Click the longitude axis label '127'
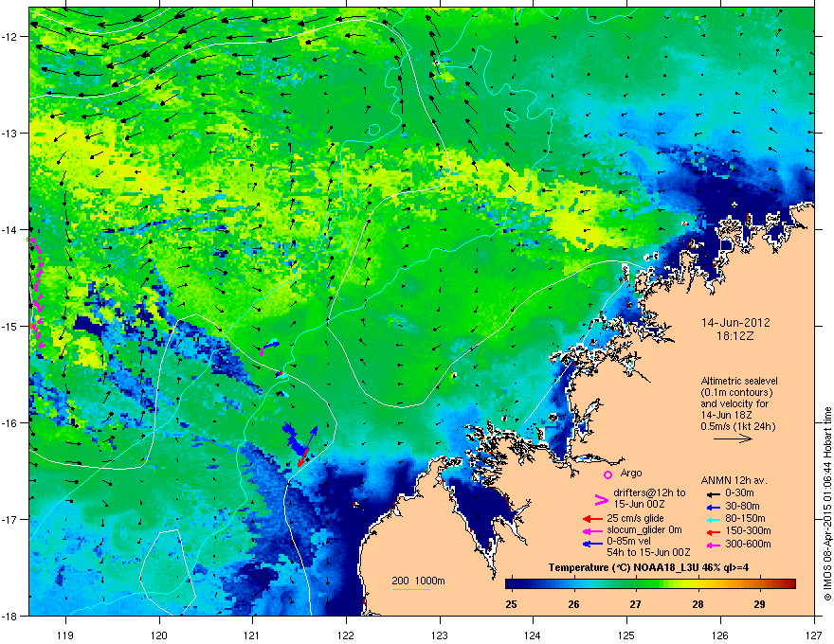 814,635
